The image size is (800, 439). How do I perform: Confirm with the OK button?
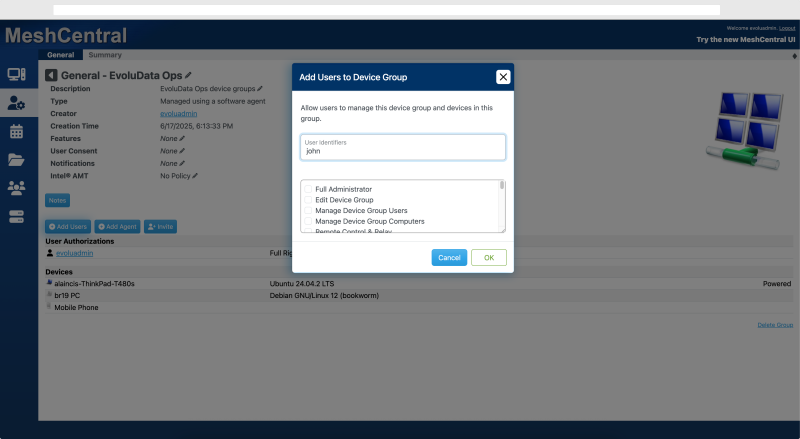pyautogui.click(x=489, y=258)
